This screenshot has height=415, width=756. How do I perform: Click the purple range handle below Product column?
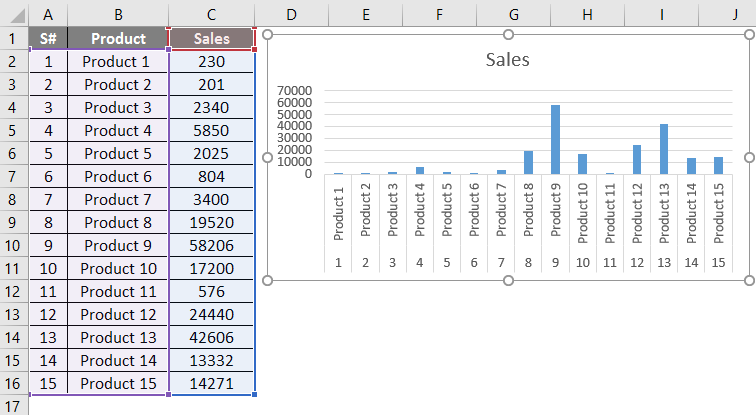point(168,394)
